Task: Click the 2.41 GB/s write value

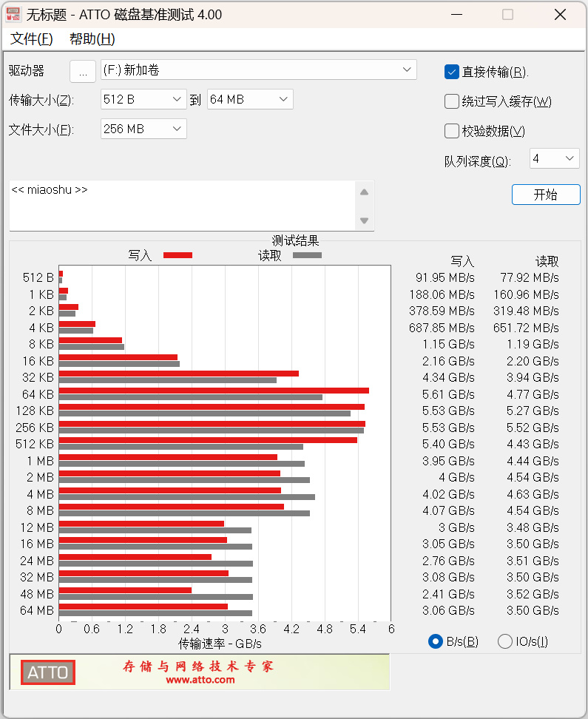Action: tap(448, 594)
